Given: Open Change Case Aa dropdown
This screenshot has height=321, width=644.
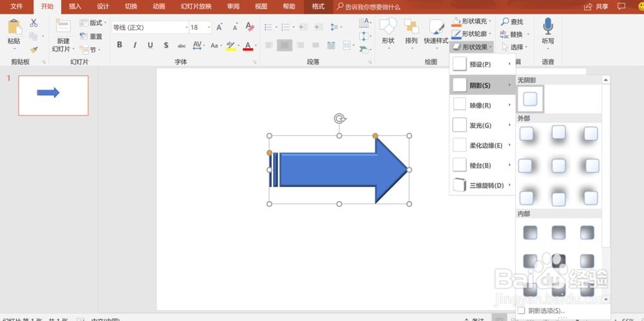Looking at the screenshot, I should (216, 45).
